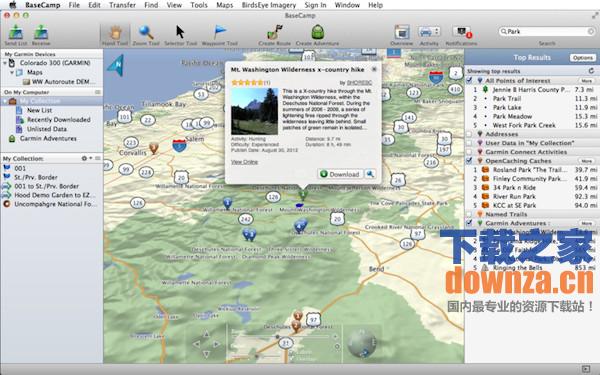Click the View Online link
Viewport: 600px width, 375px height.
244,162
